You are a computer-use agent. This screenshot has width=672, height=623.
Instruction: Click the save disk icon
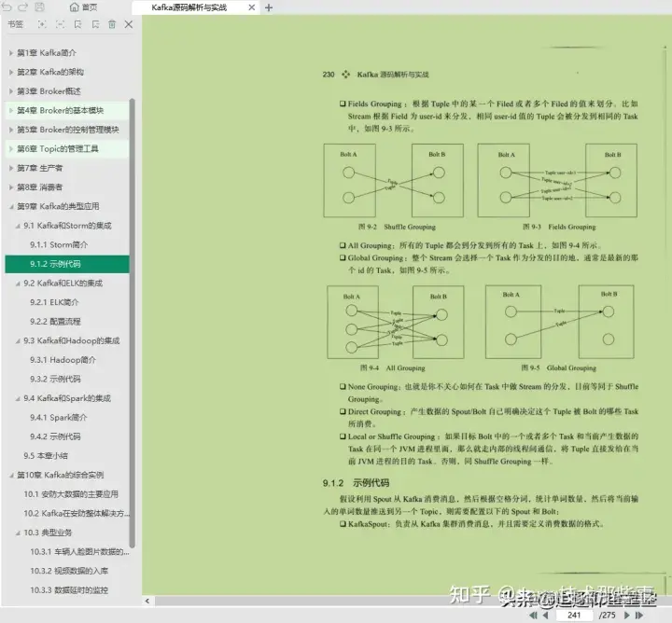(39, 7)
